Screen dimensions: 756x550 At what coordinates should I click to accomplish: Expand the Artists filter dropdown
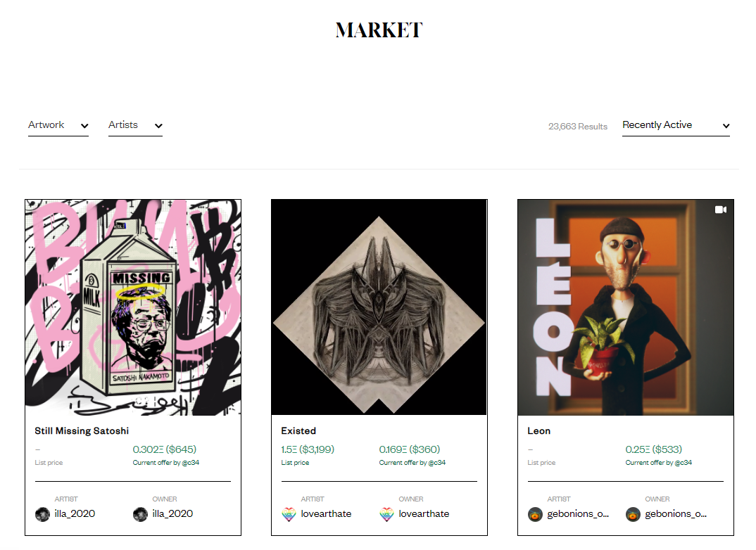click(135, 125)
